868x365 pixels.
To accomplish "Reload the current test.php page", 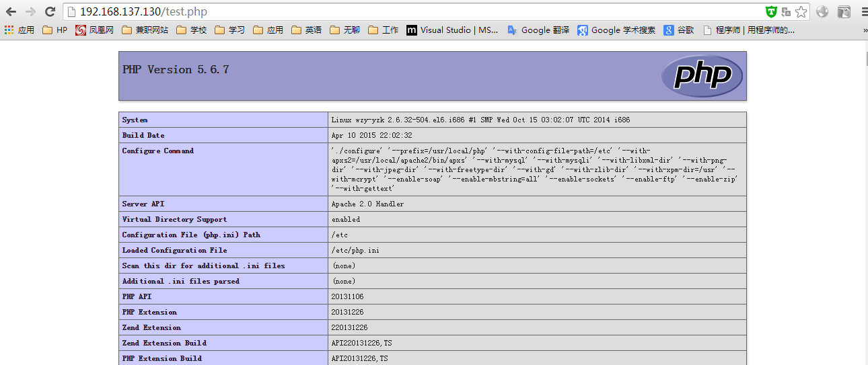I will click(x=50, y=11).
